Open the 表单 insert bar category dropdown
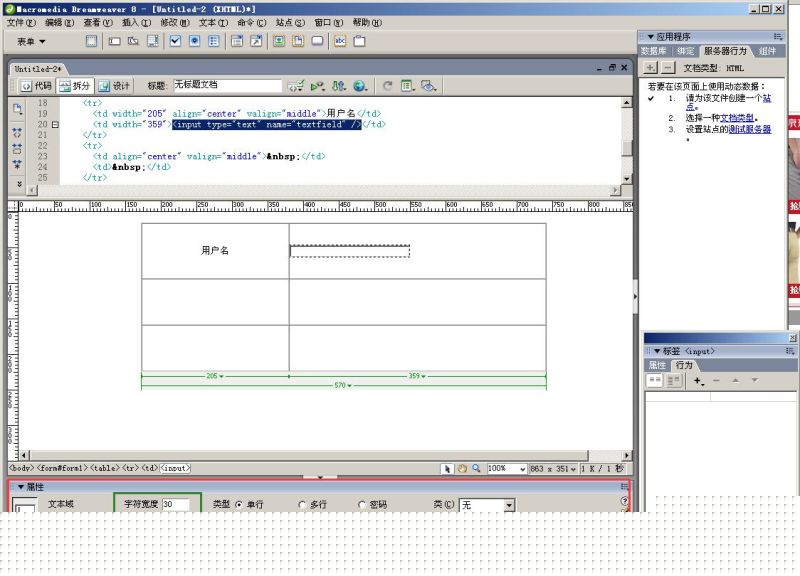800x576 pixels. (32, 41)
